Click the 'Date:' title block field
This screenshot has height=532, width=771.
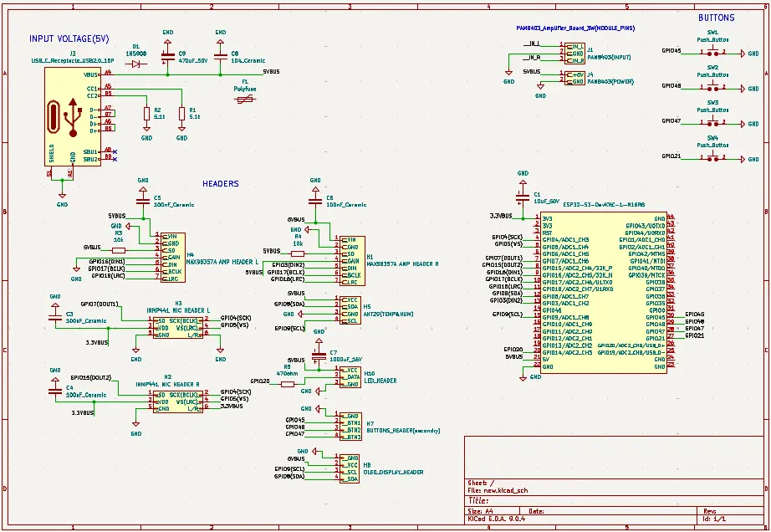tap(536, 511)
